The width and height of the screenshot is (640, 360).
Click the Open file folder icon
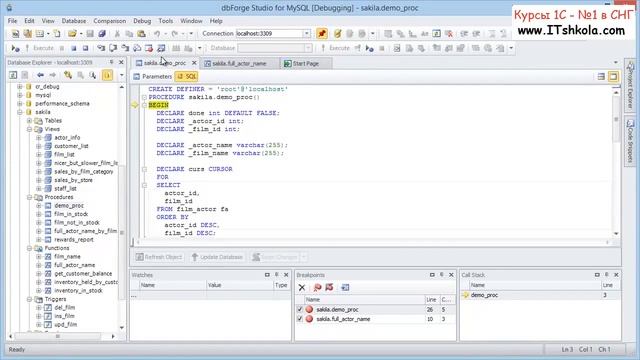72,34
